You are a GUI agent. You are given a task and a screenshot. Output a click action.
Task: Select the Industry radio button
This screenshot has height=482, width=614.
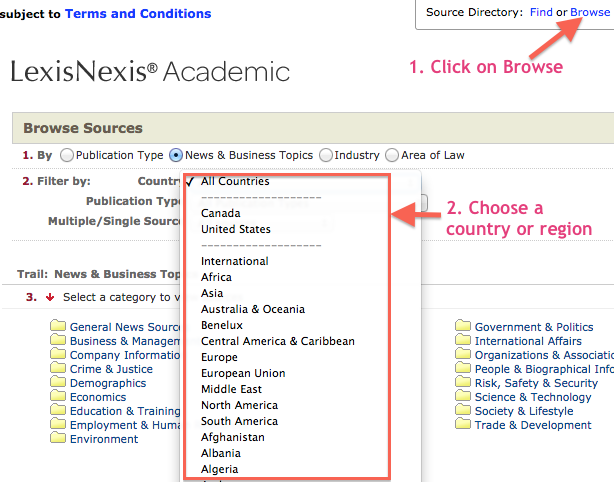coord(325,155)
